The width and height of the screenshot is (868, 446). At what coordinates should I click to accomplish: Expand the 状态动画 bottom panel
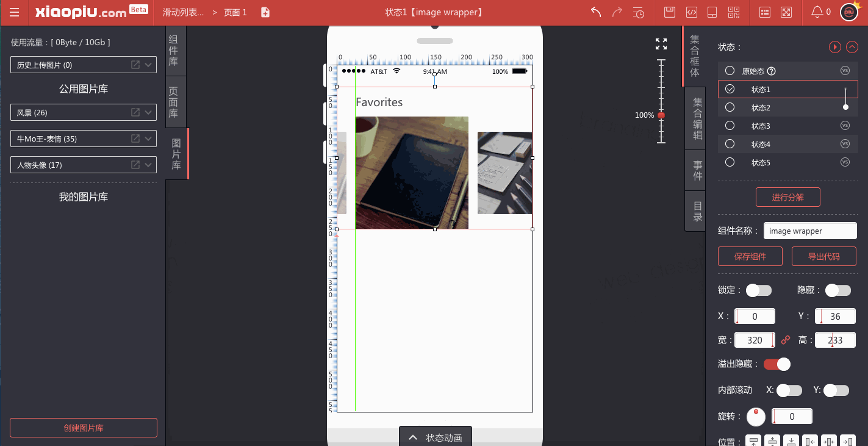point(436,437)
